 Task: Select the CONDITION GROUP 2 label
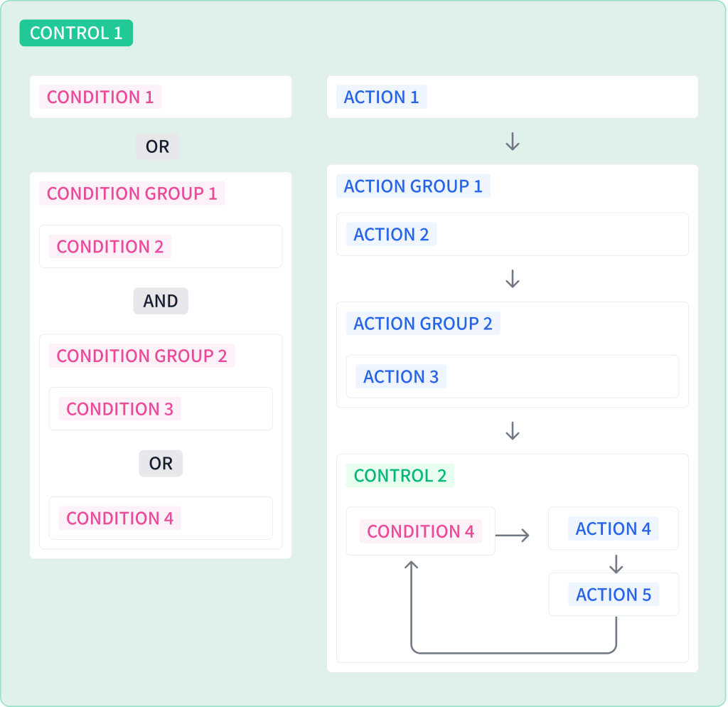point(141,356)
